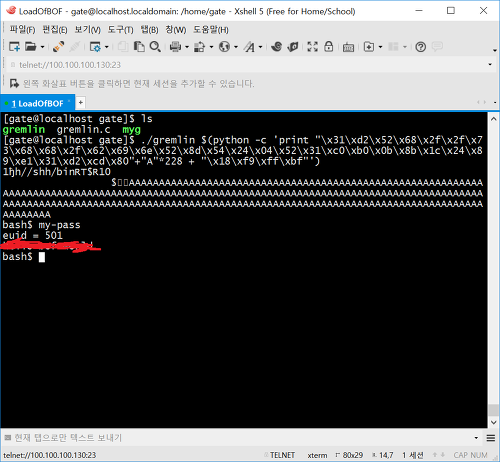
Task: Click 'gremlin.c' file name in terminal
Action: pos(83,129)
